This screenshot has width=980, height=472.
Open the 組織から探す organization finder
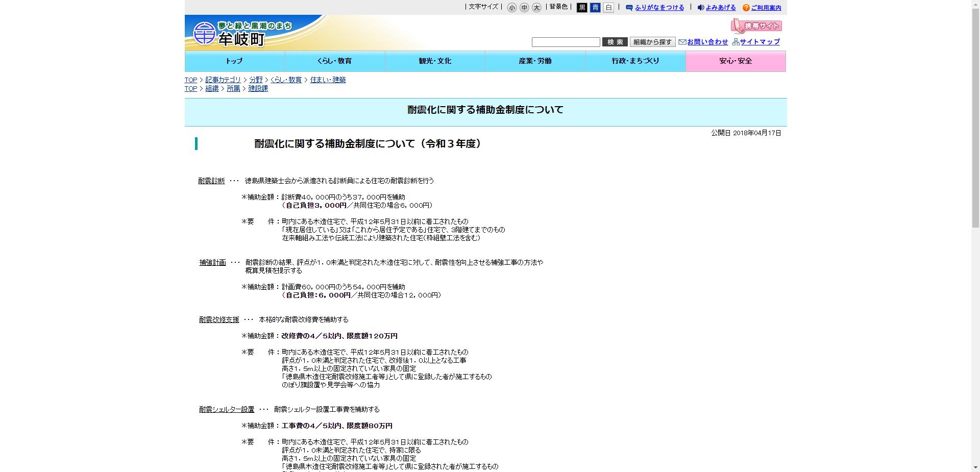click(x=652, y=42)
